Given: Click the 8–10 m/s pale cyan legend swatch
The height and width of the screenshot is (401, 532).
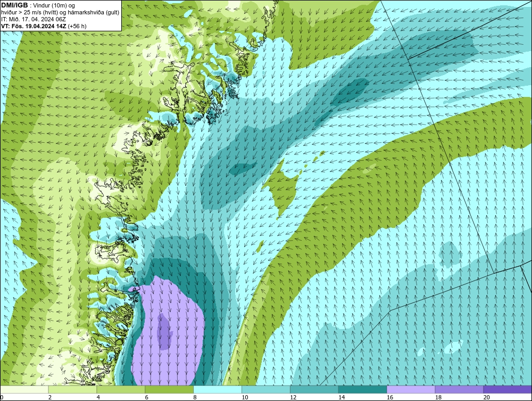Looking at the screenshot, I should point(218,389).
